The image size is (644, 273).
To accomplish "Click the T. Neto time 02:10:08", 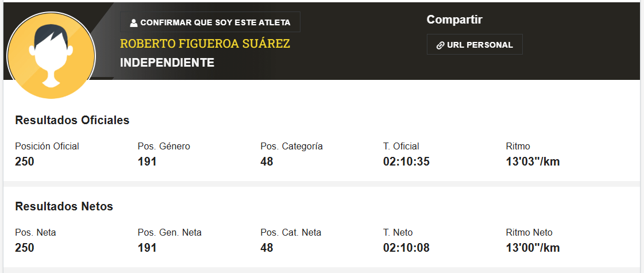I will 406,248.
